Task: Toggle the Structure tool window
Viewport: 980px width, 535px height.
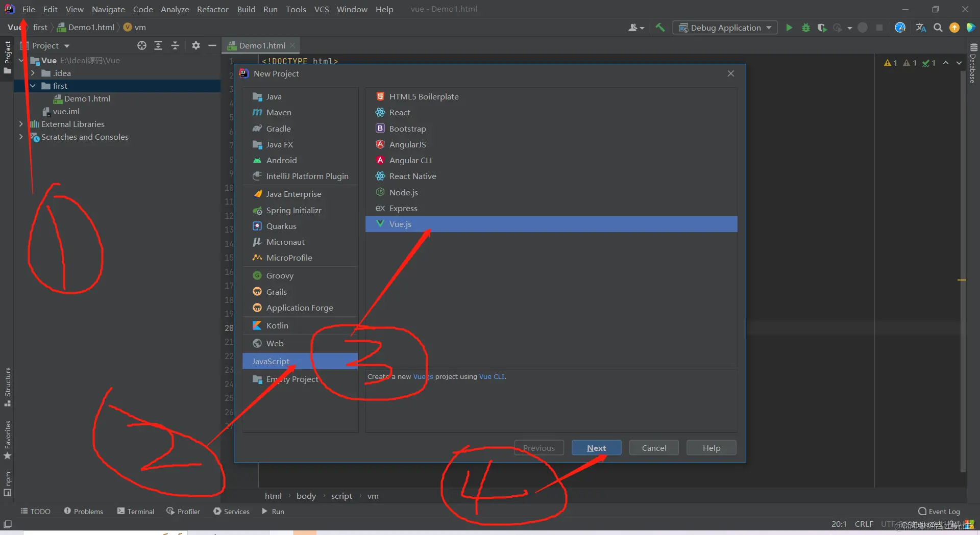Action: (x=8, y=387)
